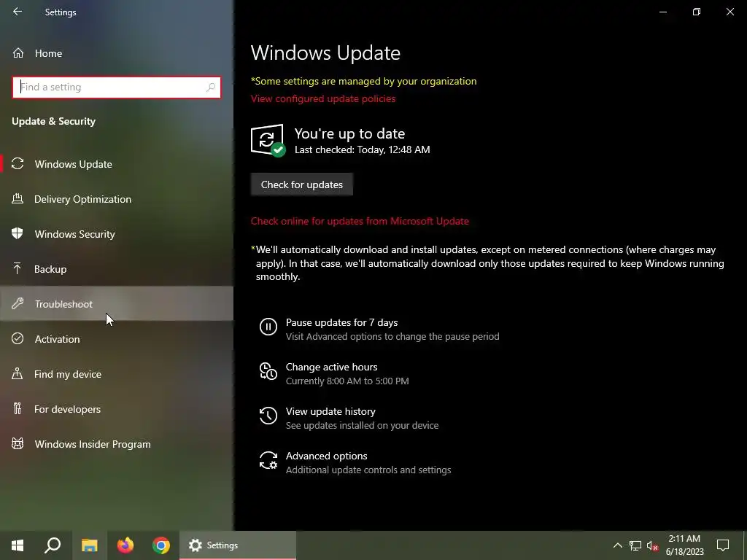Select Backup in the sidebar
The width and height of the screenshot is (747, 560).
pyautogui.click(x=117, y=268)
